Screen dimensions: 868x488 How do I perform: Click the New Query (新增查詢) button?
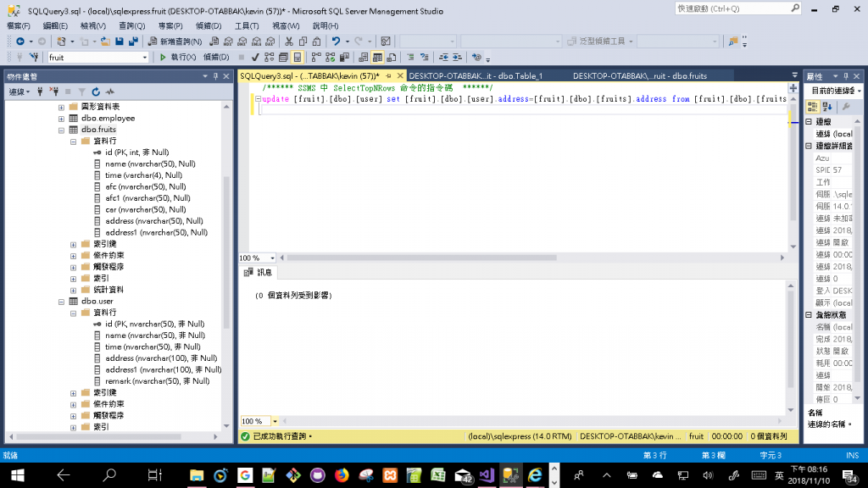(x=175, y=42)
